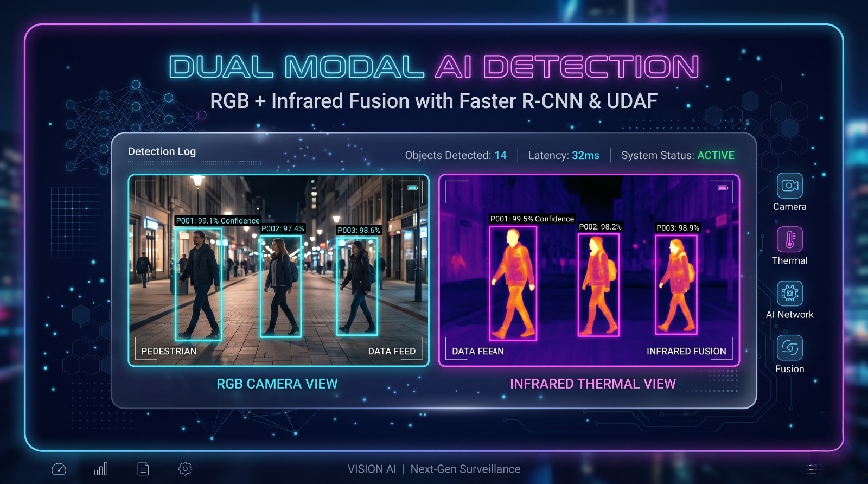Click the INFRARED FUSION tag
The image size is (868, 484).
tap(686, 351)
